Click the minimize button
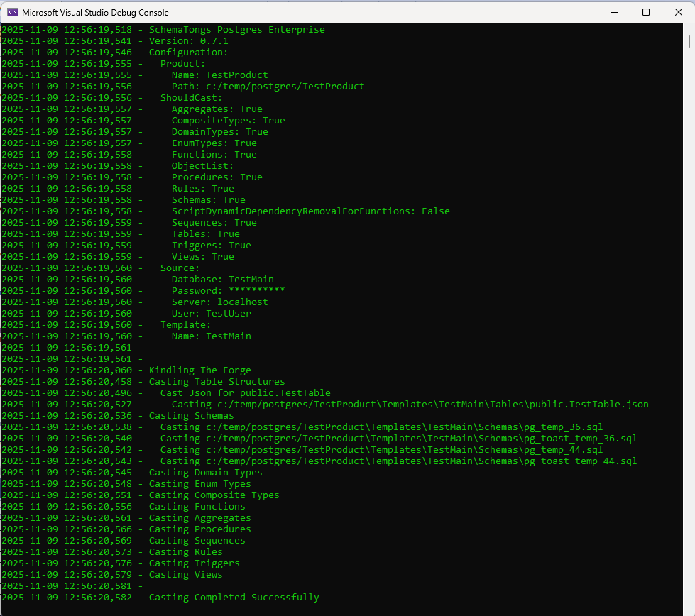This screenshot has width=695, height=616. coord(613,12)
